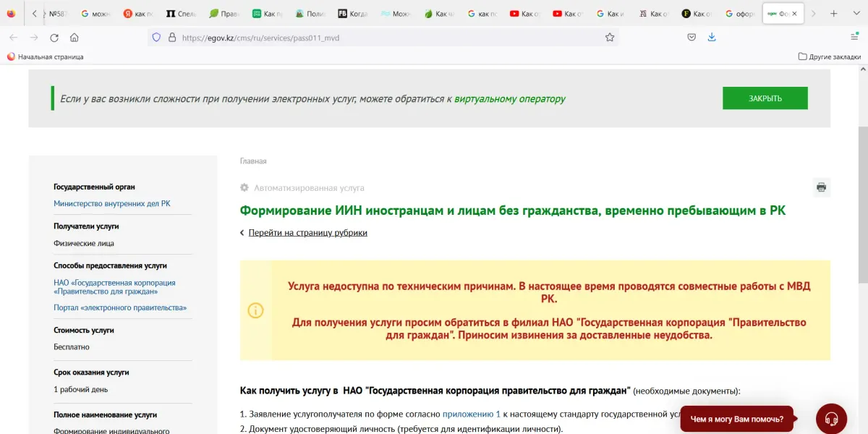Click the service title heading
Image resolution: width=868 pixels, height=434 pixels.
pyautogui.click(x=513, y=210)
